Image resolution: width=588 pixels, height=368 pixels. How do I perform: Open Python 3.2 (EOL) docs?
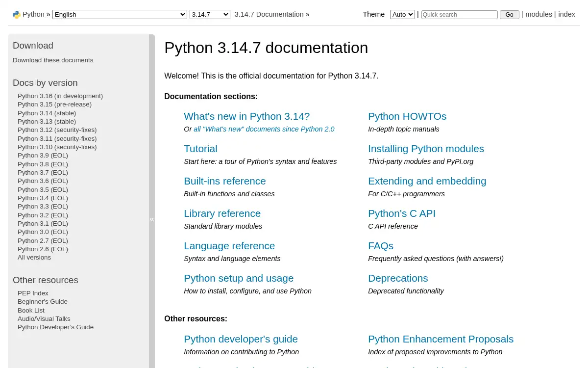point(43,215)
